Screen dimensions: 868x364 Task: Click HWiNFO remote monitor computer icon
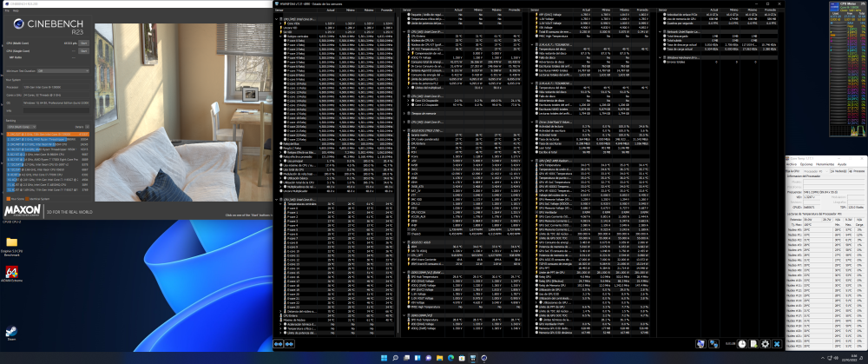(700, 344)
